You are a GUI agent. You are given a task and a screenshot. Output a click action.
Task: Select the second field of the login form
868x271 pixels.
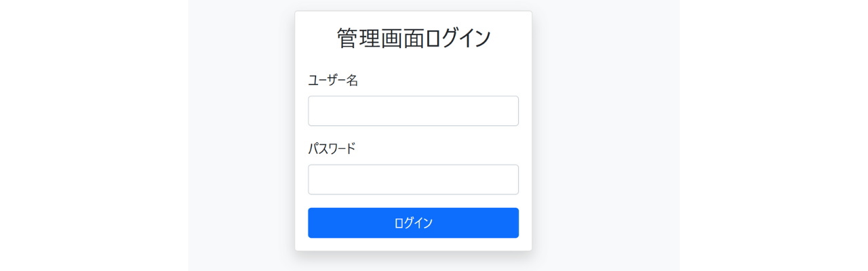coord(413,180)
